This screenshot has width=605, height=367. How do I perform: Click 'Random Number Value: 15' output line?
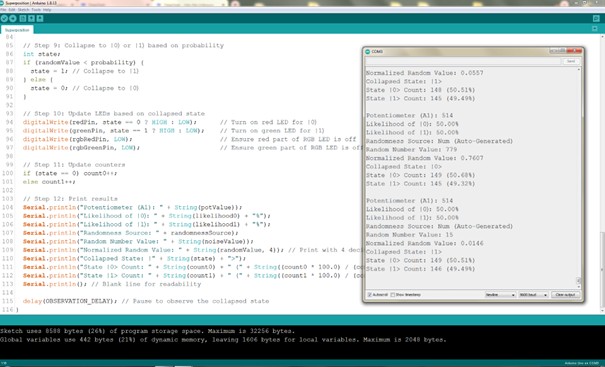[x=409, y=235]
